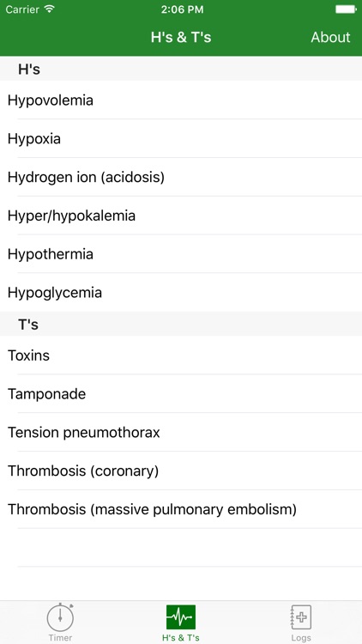
Task: Tap the battery indicator in status bar
Action: pos(346,9)
